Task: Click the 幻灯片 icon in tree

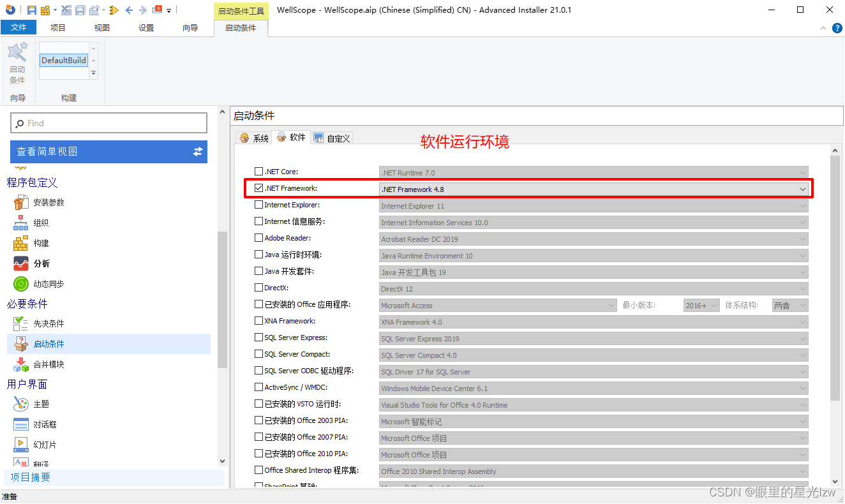Action: (x=21, y=445)
